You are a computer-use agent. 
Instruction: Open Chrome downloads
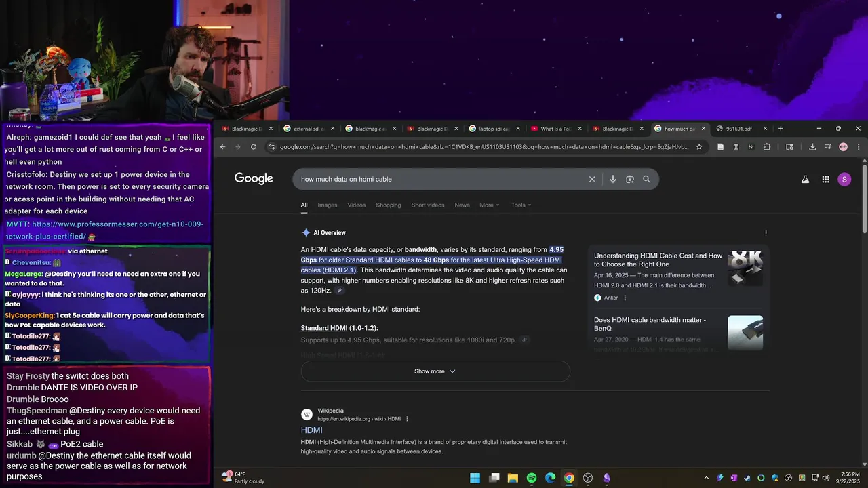coord(812,146)
